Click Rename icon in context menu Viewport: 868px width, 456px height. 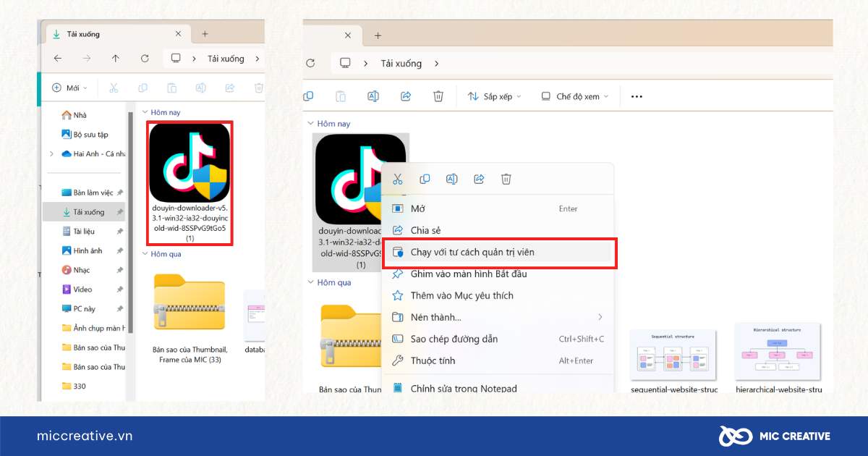(451, 179)
